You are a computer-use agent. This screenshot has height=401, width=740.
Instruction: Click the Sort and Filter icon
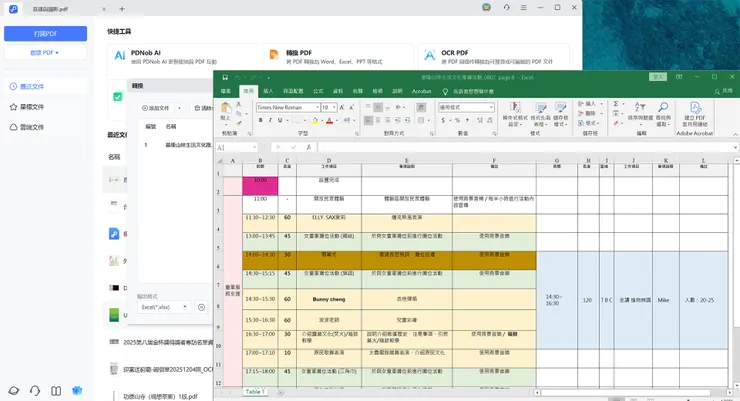pos(640,108)
